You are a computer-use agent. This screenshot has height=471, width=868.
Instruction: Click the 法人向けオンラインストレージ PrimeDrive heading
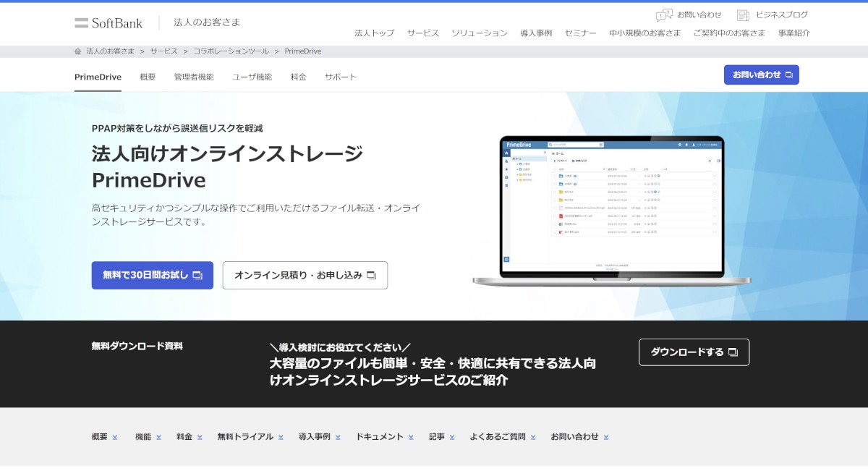coord(227,166)
